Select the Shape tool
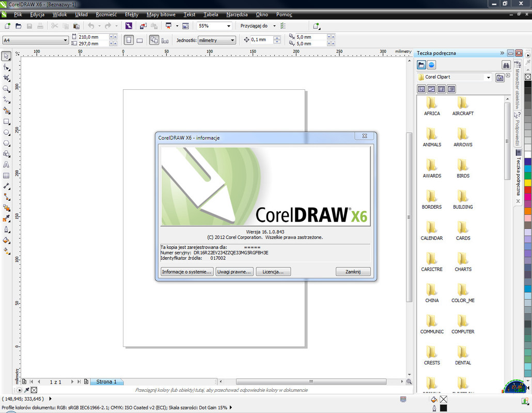 click(x=6, y=67)
